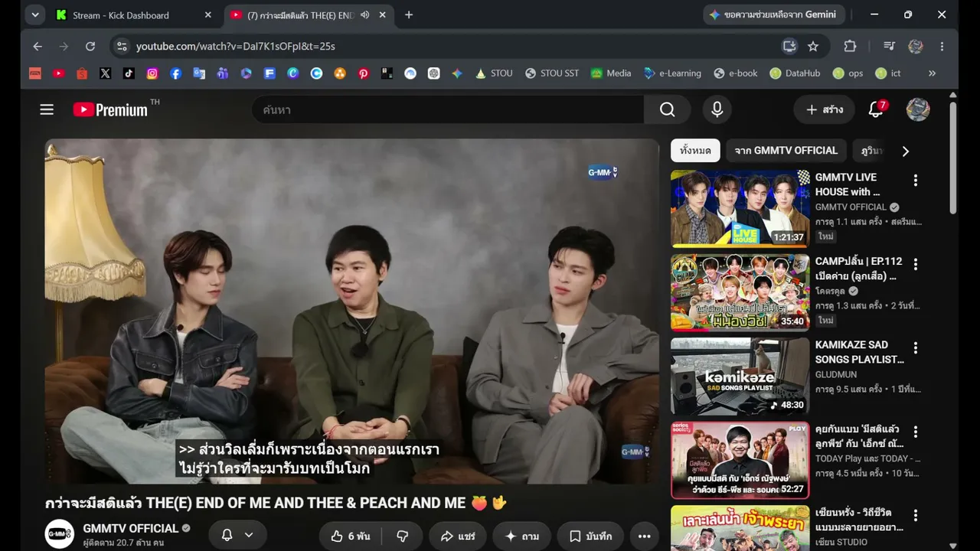This screenshot has width=980, height=551.
Task: Open the YouTube guide hamburger menu
Action: [47, 109]
